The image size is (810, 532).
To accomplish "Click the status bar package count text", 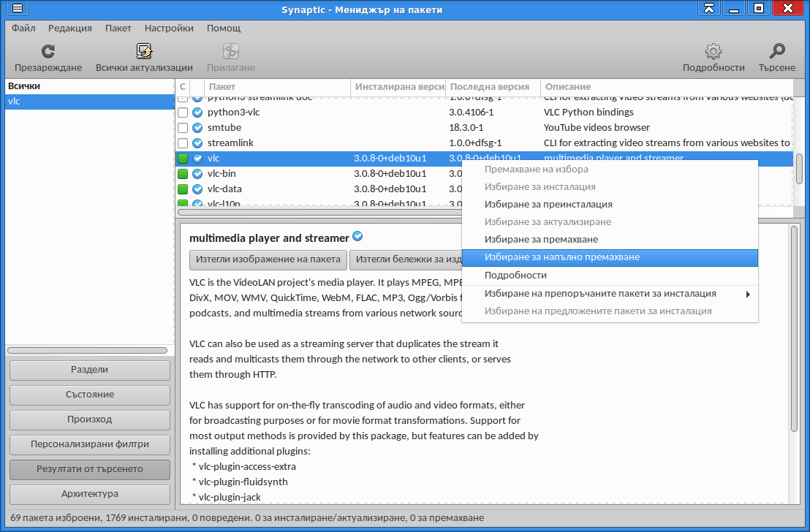I will click(247, 517).
